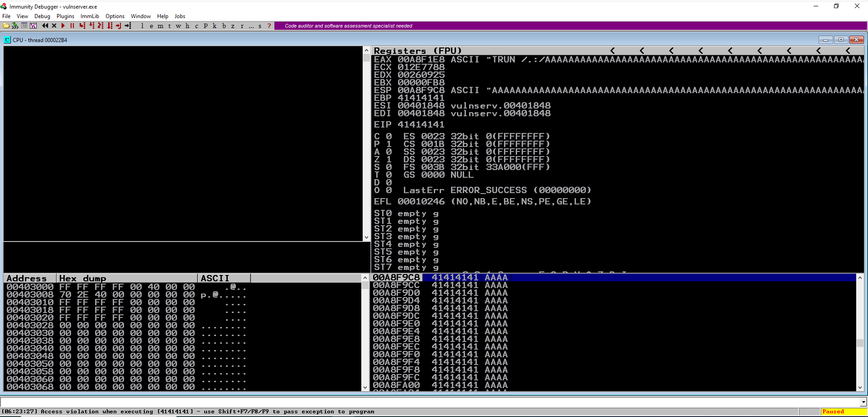This screenshot has height=417, width=868.
Task: Click the Execute till return icon
Action: point(119,26)
